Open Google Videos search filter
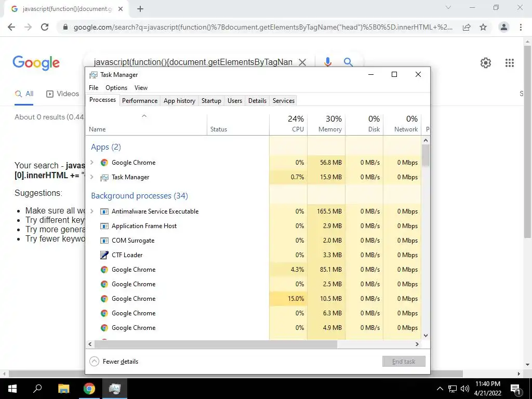Screen dimensions: 532x399 point(62,94)
